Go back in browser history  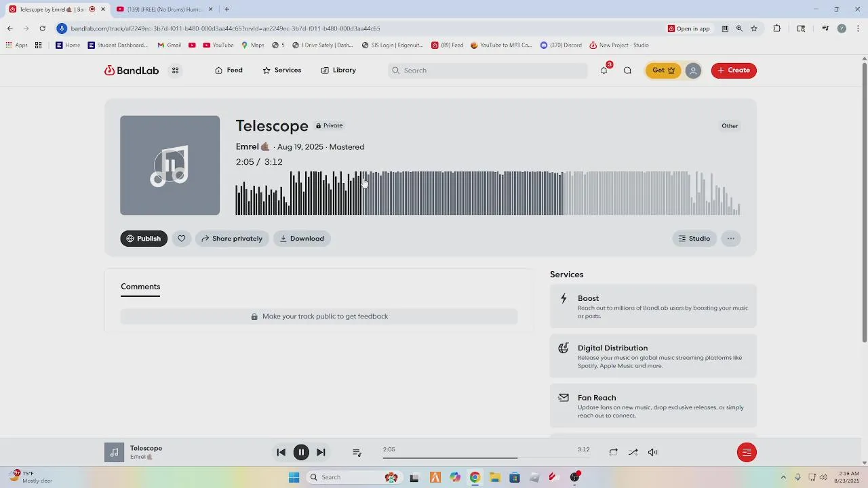point(9,28)
